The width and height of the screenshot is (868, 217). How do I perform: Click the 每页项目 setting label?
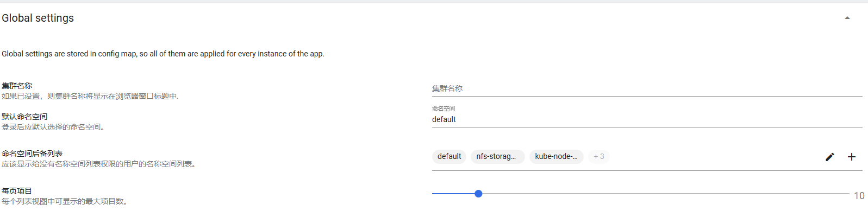17,191
